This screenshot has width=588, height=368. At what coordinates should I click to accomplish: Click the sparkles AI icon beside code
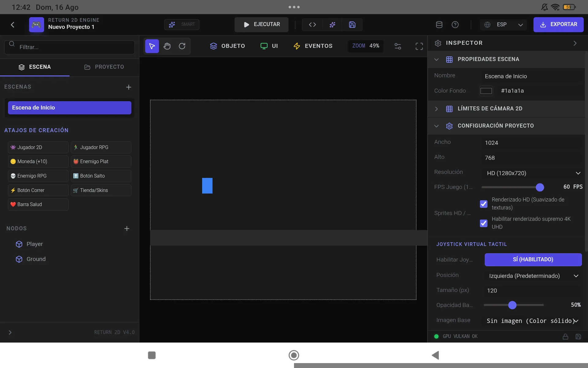tap(332, 25)
